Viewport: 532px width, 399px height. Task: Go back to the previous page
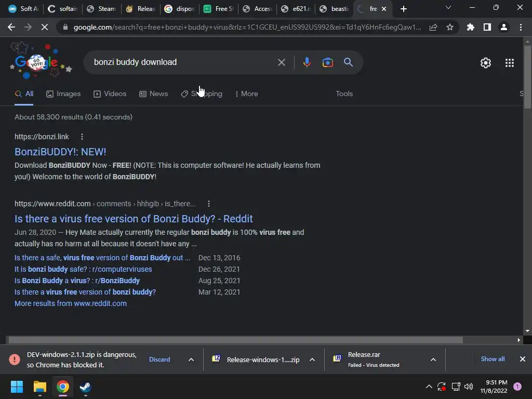pyautogui.click(x=11, y=27)
